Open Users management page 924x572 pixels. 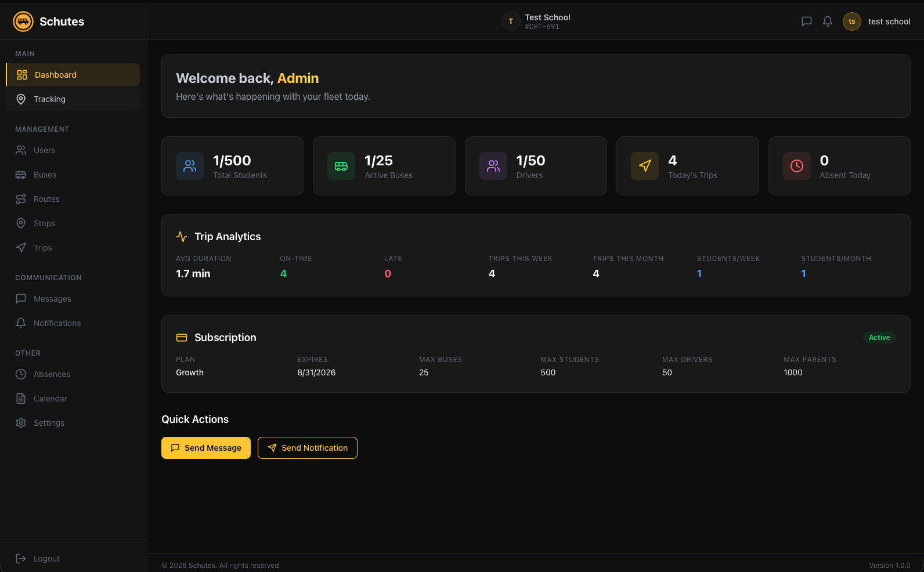tap(73, 150)
